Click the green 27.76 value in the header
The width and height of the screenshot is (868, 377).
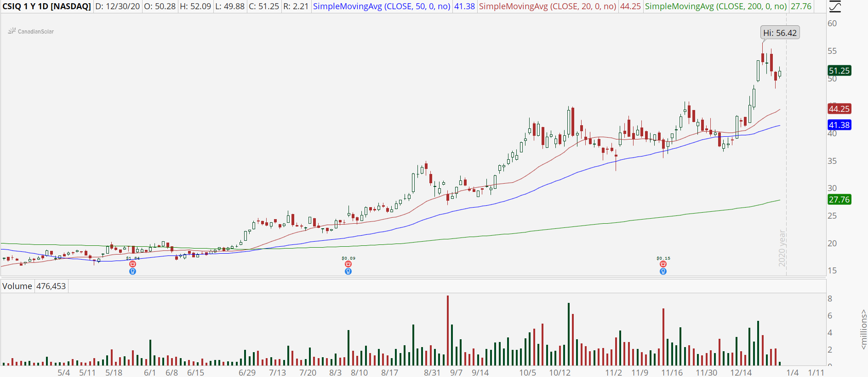tap(801, 6)
